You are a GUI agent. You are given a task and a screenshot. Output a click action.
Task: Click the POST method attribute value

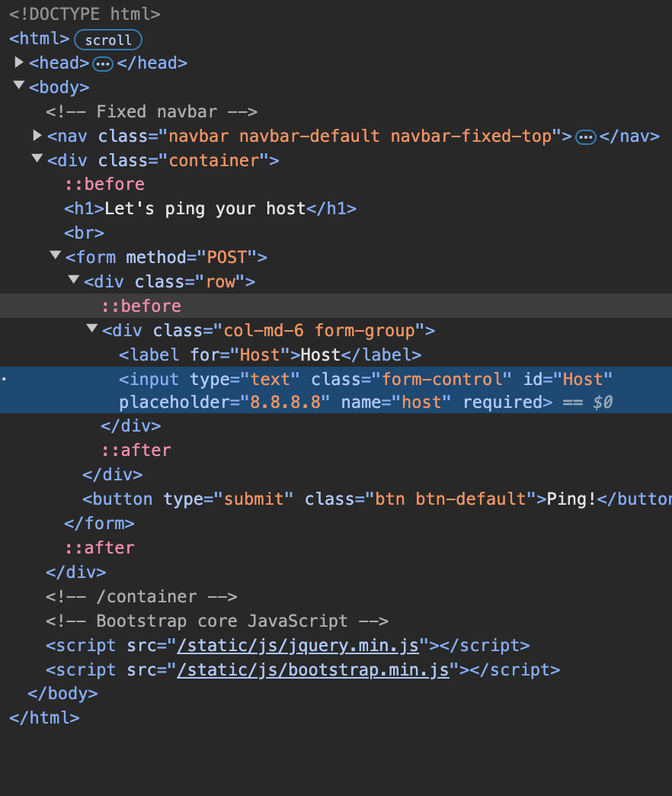(x=227, y=258)
